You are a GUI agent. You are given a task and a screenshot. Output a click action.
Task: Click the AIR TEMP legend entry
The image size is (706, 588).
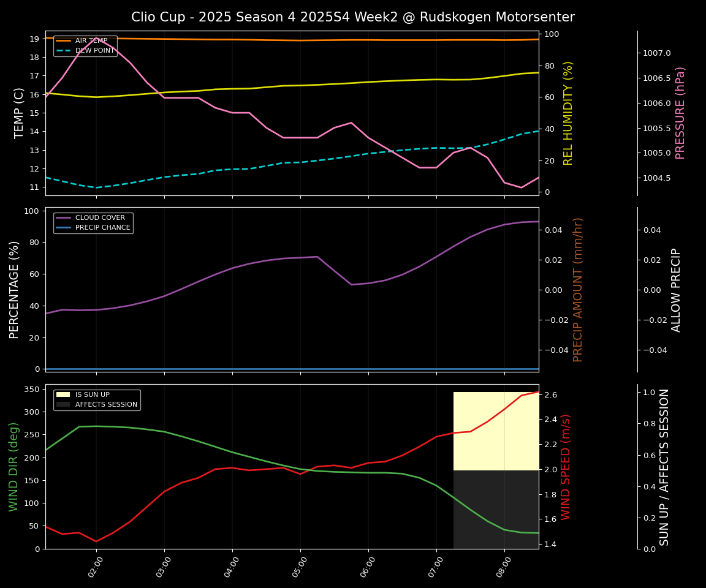[x=91, y=41]
